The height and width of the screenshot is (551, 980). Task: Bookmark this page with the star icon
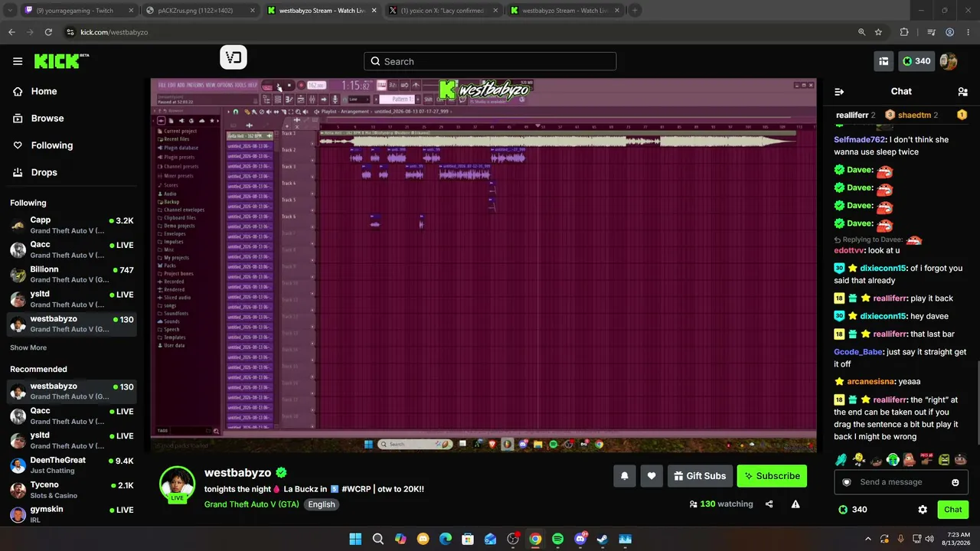[878, 32]
